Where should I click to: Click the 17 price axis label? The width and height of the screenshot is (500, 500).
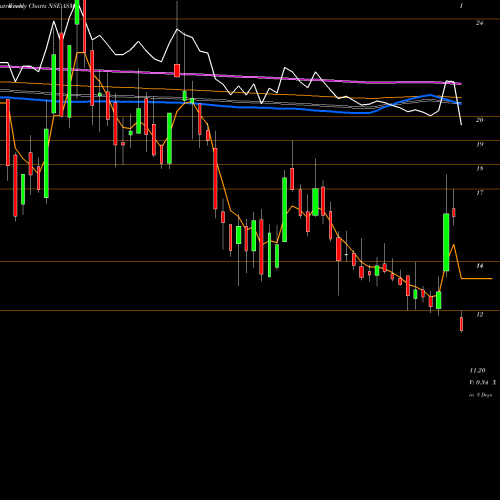click(x=479, y=193)
